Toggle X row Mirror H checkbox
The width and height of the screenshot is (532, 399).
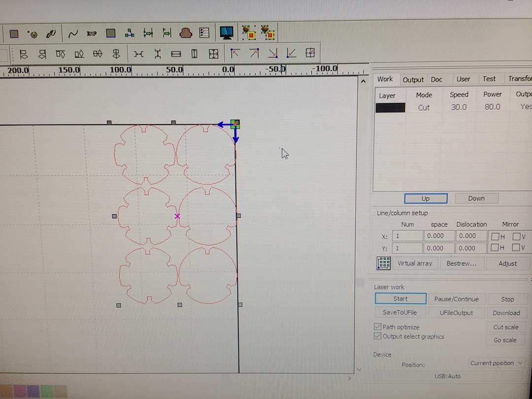495,236
